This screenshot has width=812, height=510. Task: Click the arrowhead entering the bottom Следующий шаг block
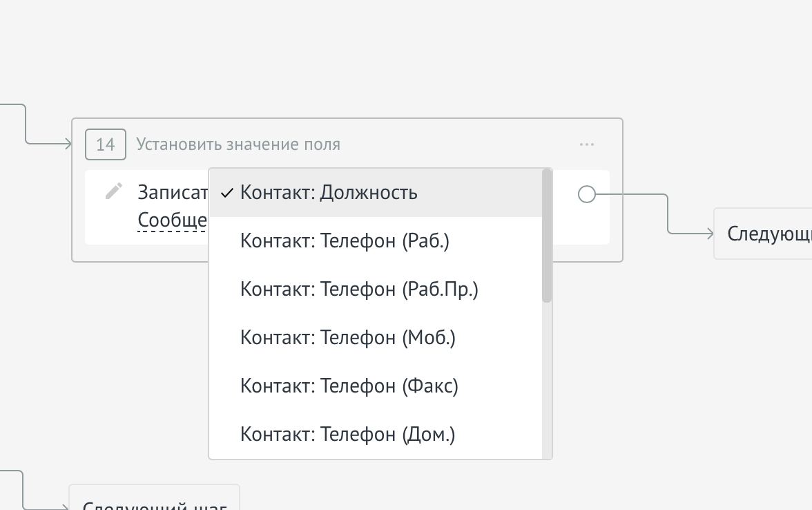pos(66,508)
